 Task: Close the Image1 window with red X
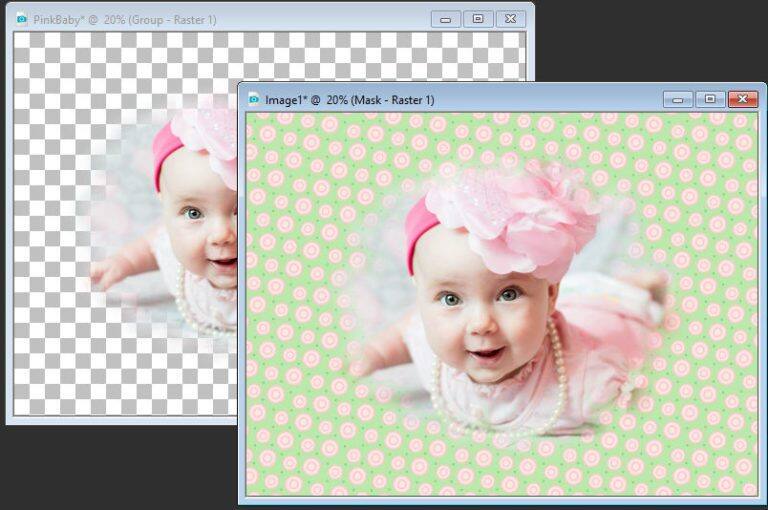click(742, 99)
